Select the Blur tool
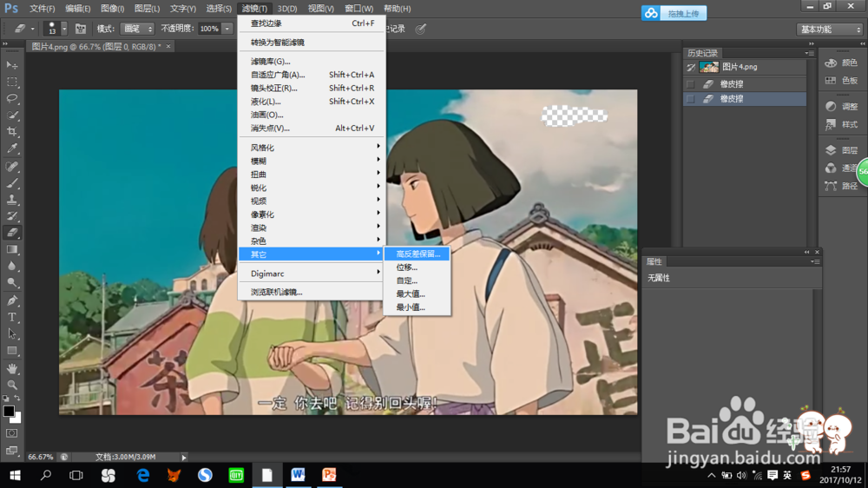 pyautogui.click(x=11, y=266)
